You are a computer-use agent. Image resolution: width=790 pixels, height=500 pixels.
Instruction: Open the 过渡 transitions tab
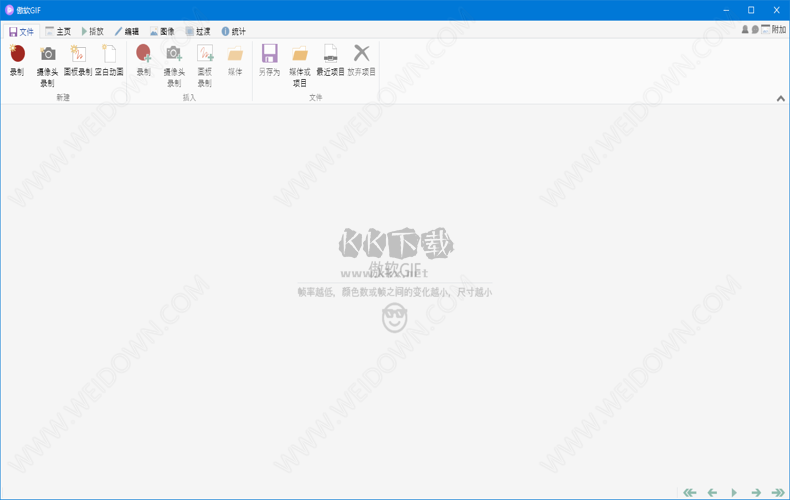point(198,32)
